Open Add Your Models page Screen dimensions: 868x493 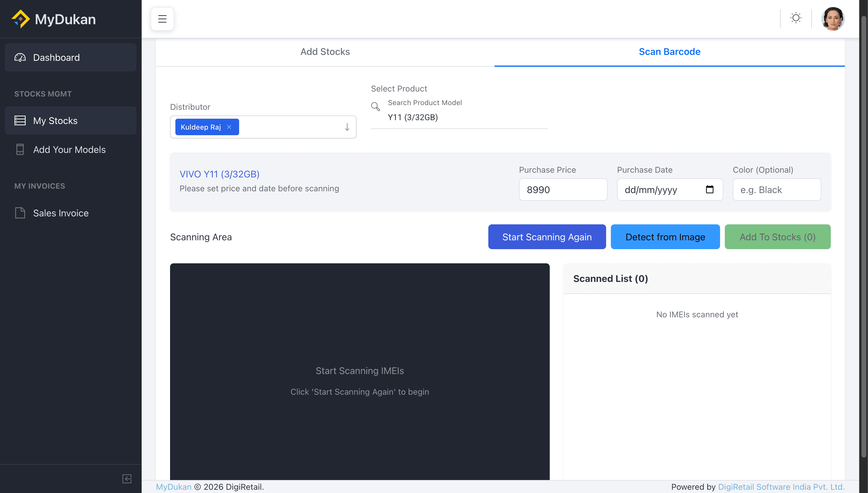(x=71, y=149)
